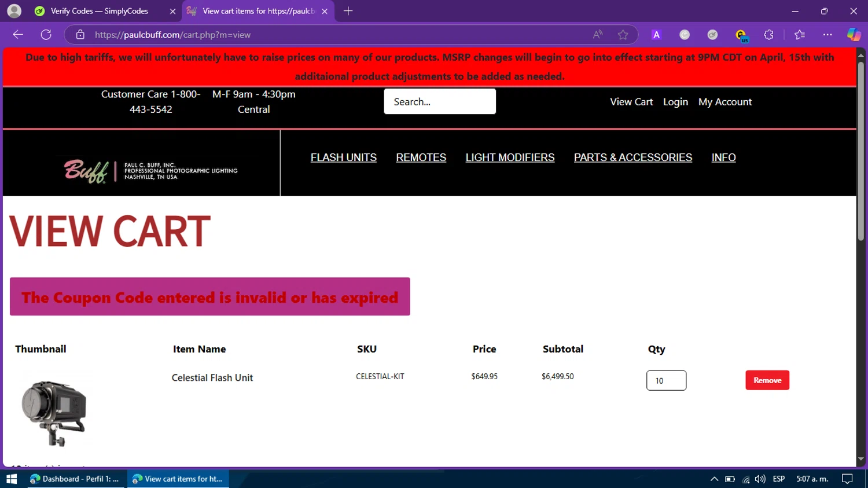Open the ESP language indicator

779,479
